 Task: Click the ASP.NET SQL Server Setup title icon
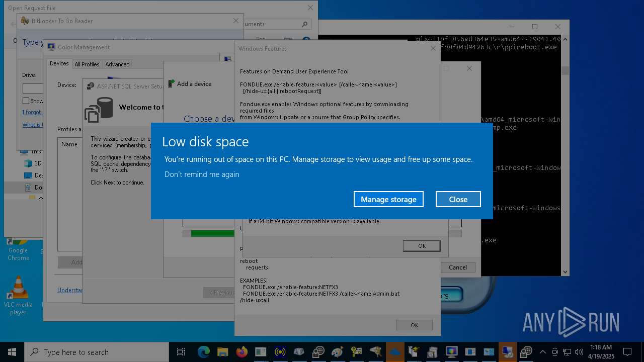click(91, 86)
